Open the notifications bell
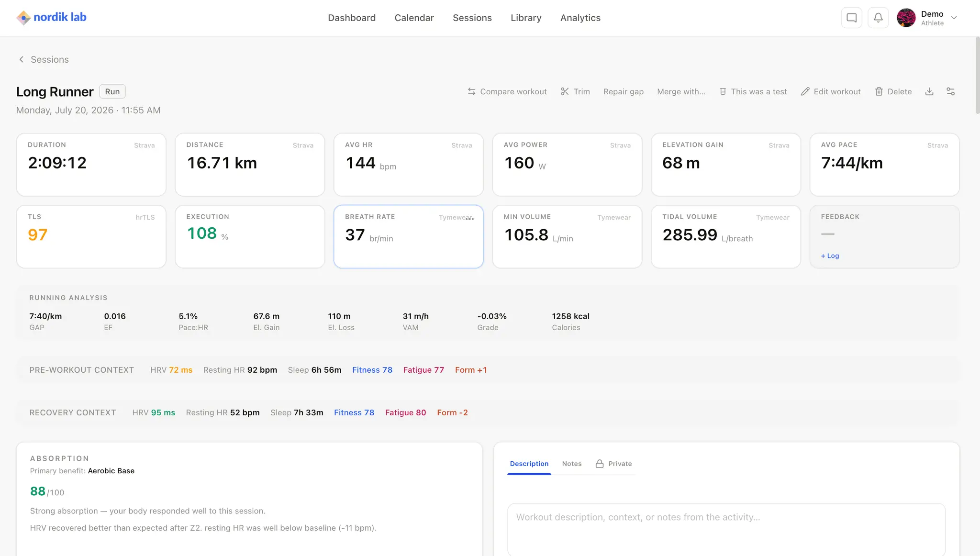The height and width of the screenshot is (556, 980). point(878,18)
